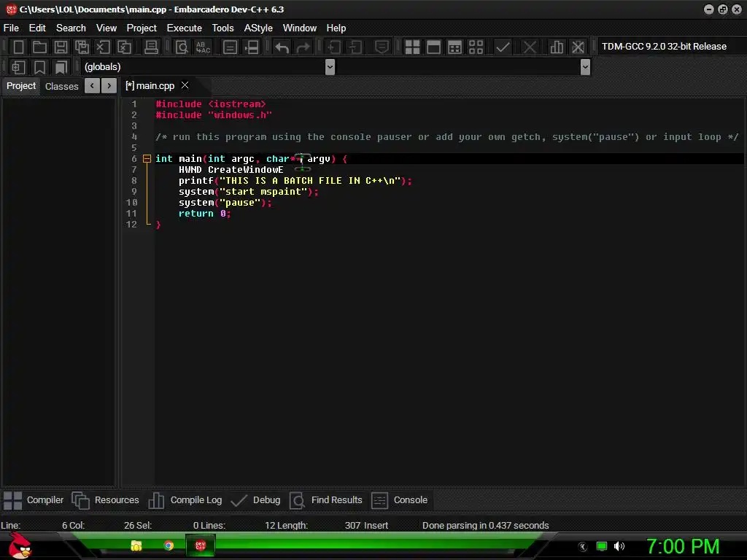Run the program with window icon
The height and width of the screenshot is (560, 747).
click(433, 47)
